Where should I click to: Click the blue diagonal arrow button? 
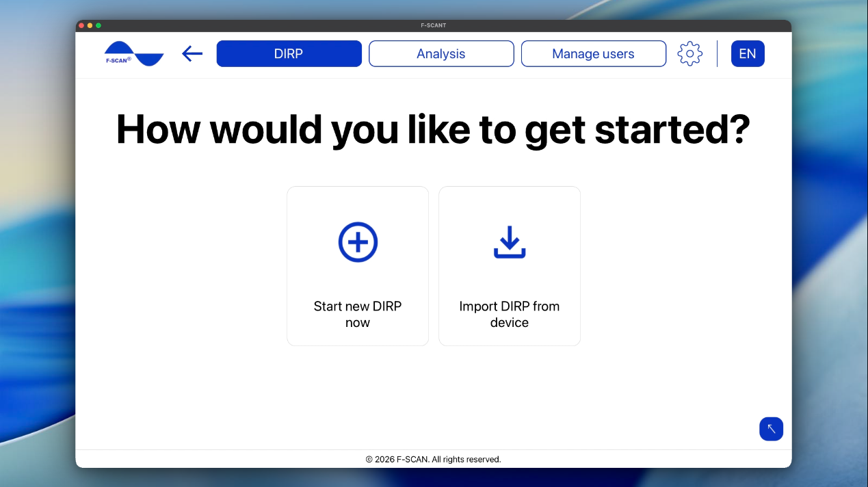point(771,429)
